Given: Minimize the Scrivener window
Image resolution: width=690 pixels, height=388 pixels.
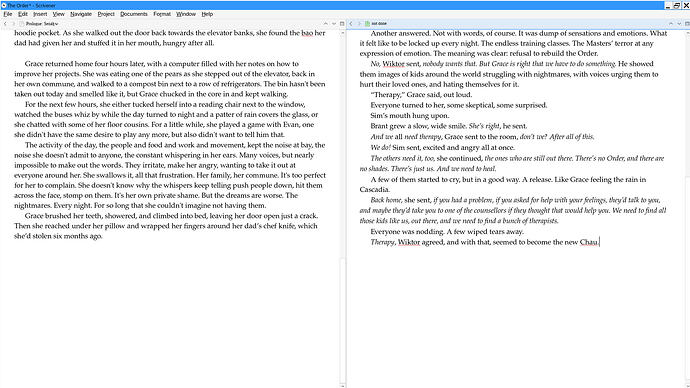Looking at the screenshot, I should (x=668, y=5).
